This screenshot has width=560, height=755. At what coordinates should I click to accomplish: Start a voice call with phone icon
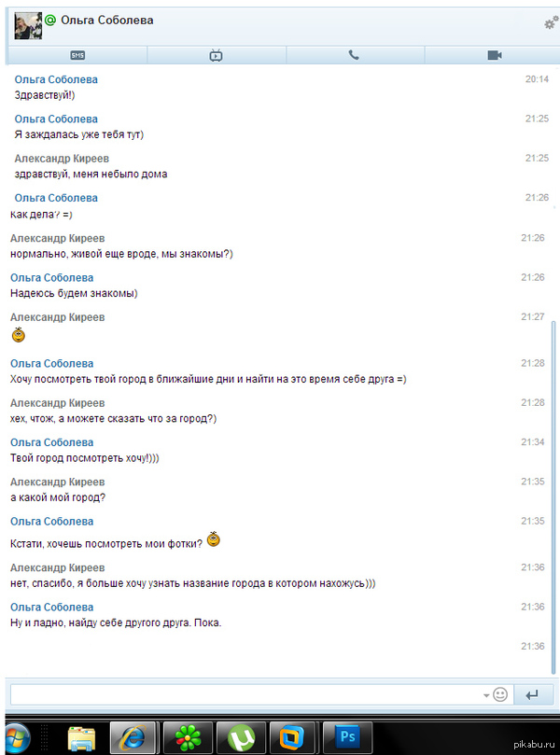354,55
